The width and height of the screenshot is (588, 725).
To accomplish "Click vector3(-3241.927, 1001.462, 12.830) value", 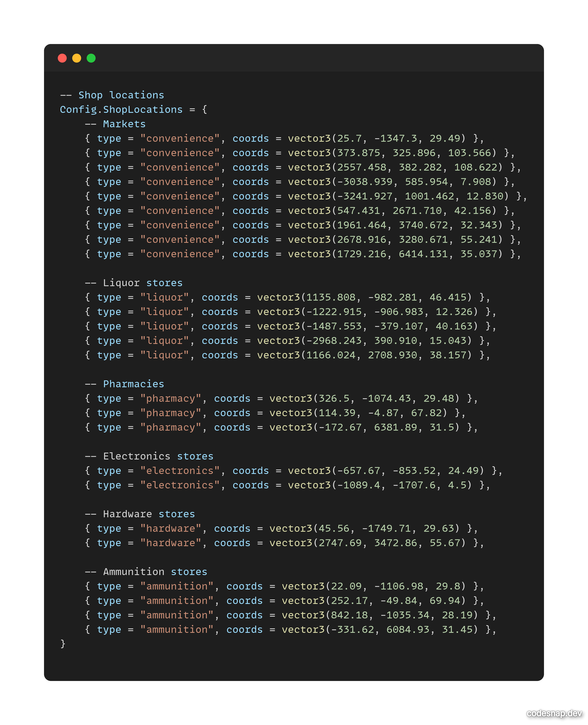I will pyautogui.click(x=398, y=197).
